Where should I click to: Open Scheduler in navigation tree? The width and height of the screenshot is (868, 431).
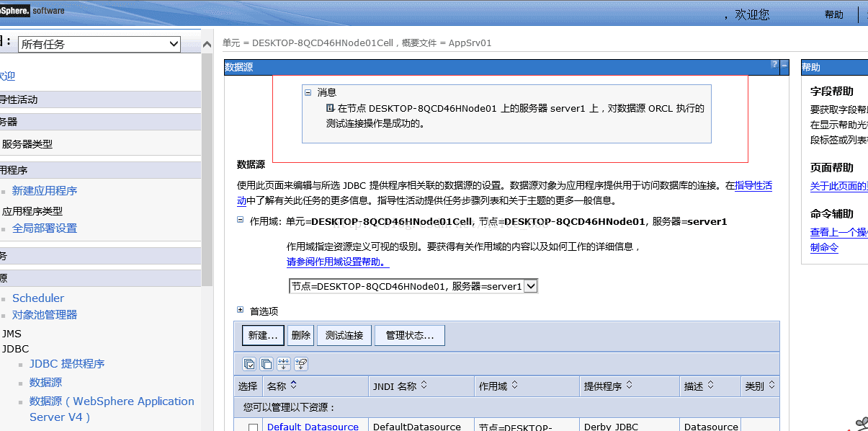point(38,298)
